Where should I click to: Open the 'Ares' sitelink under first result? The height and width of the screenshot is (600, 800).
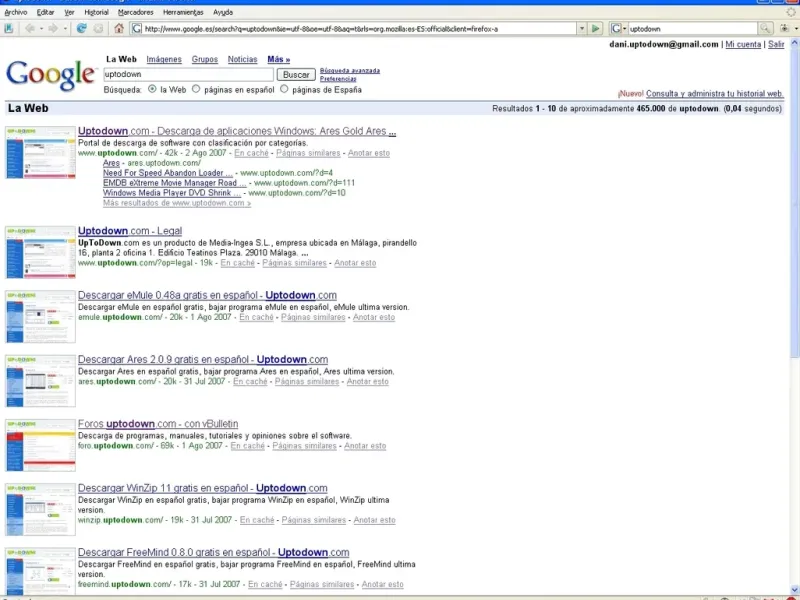coord(111,163)
